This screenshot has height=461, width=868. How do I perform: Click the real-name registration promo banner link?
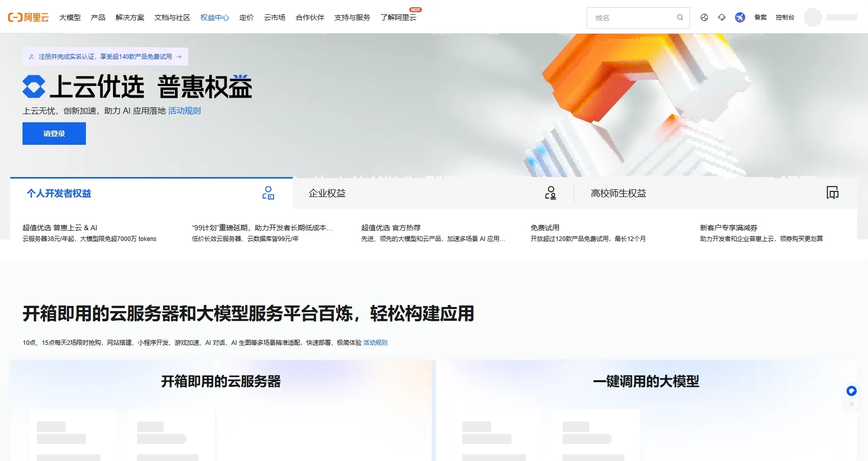tap(105, 57)
